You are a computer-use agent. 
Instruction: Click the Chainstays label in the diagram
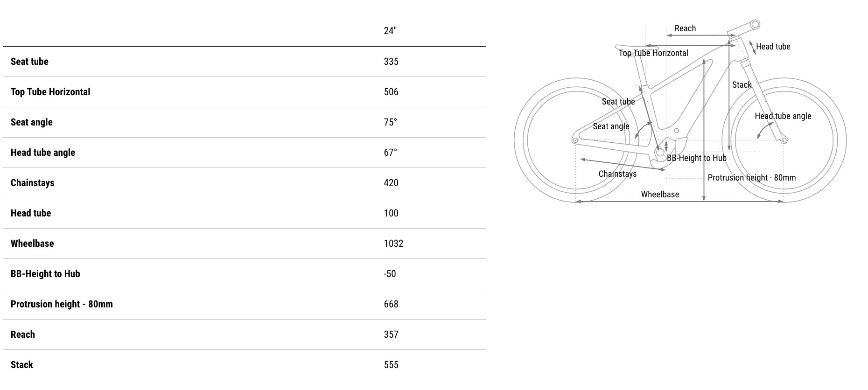[617, 174]
